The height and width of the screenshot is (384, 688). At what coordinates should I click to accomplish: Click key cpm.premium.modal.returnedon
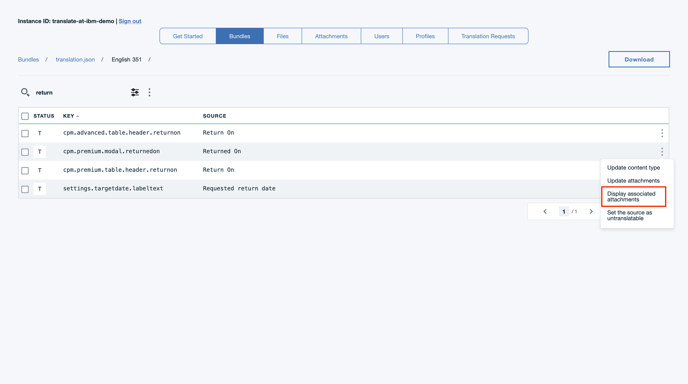coord(111,151)
